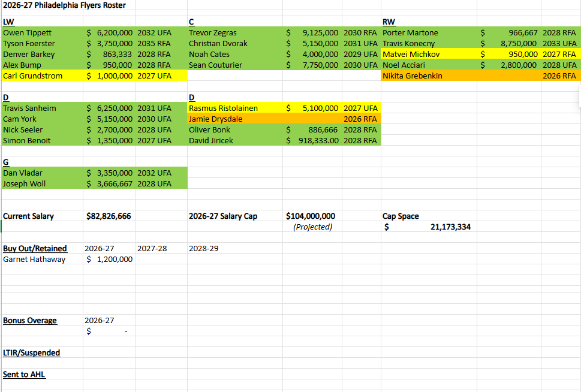Click the Denver Barkey cell

[42, 54]
